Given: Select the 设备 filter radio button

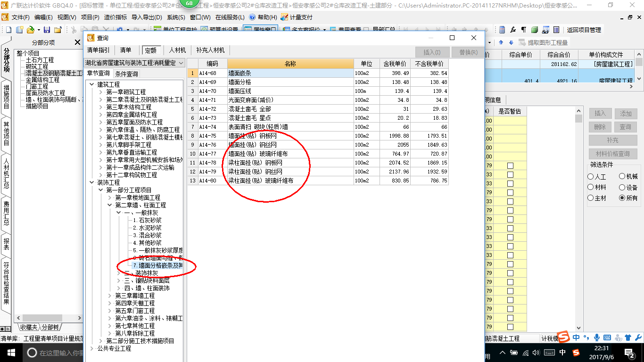Looking at the screenshot, I should [622, 187].
